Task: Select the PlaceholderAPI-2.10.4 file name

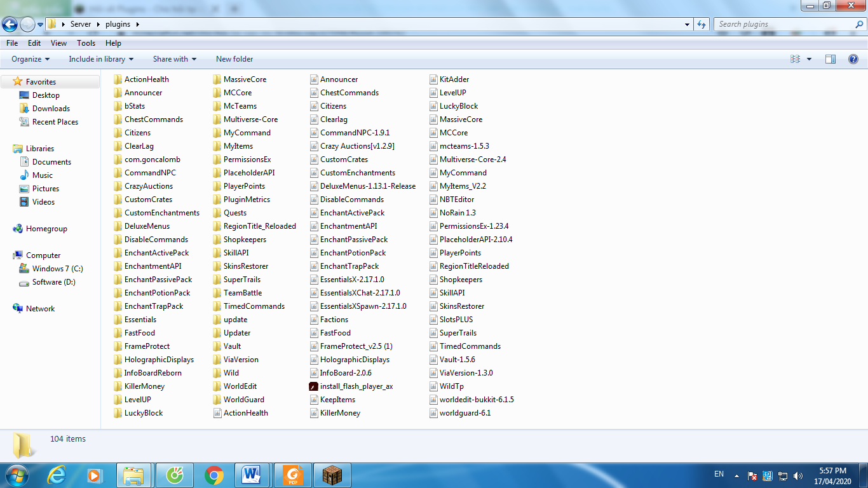Action: coord(476,240)
